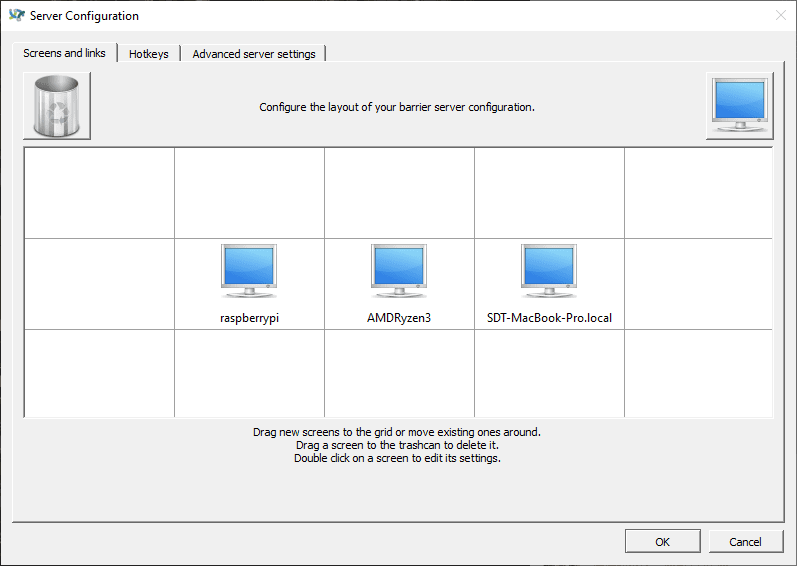The image size is (797, 566).
Task: Click the empty cell below SDT-MacBook-Pro.local
Action: click(x=549, y=373)
